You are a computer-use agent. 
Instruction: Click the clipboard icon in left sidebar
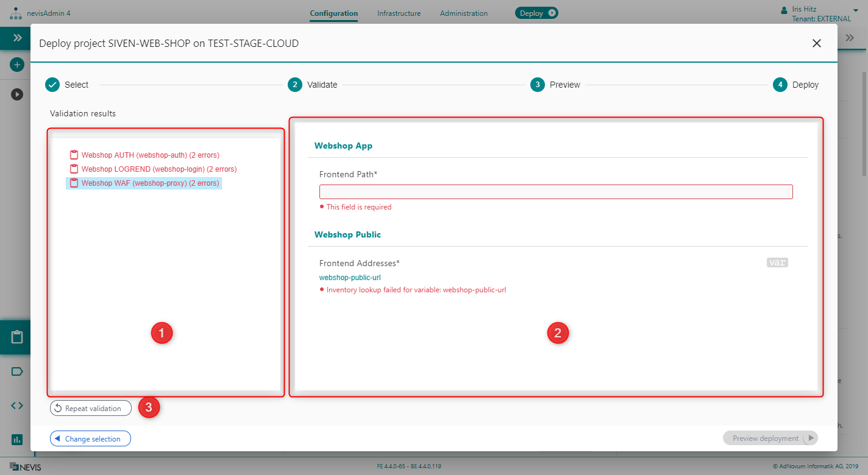pos(16,337)
